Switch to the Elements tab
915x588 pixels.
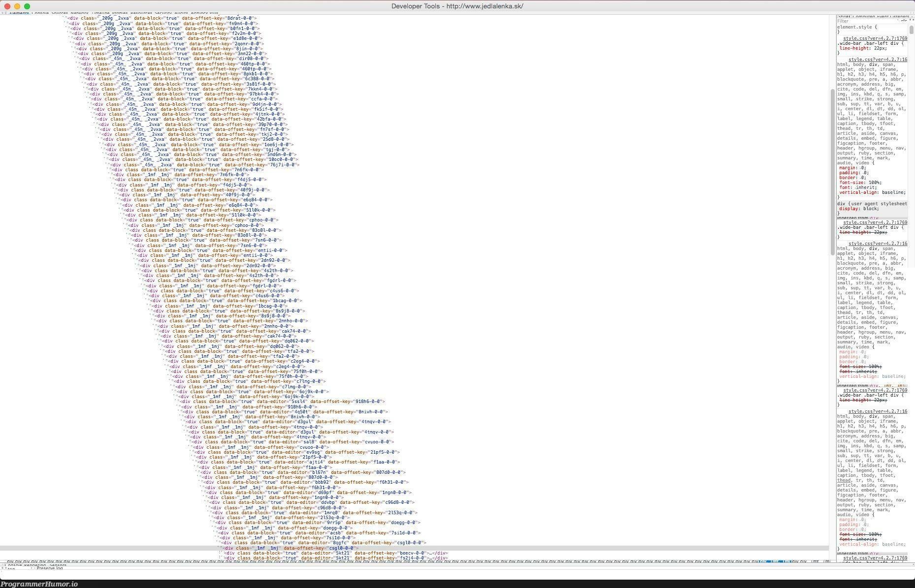[19, 13]
